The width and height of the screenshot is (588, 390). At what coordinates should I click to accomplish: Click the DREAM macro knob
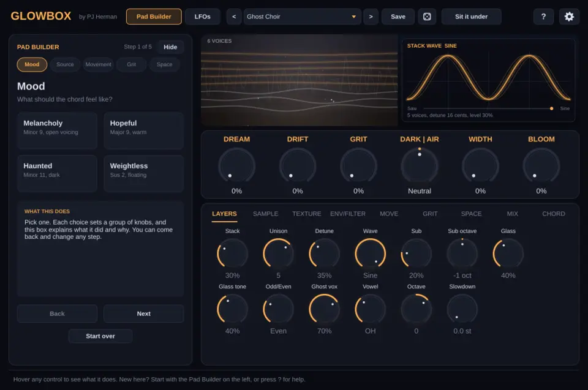(236, 166)
